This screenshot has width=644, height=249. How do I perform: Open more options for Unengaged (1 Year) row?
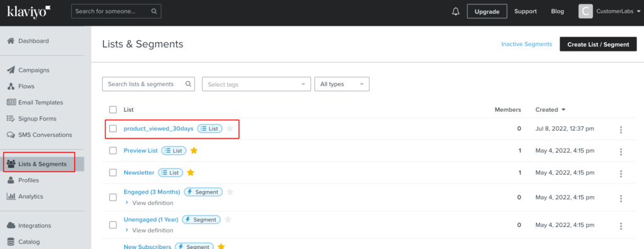(x=621, y=226)
